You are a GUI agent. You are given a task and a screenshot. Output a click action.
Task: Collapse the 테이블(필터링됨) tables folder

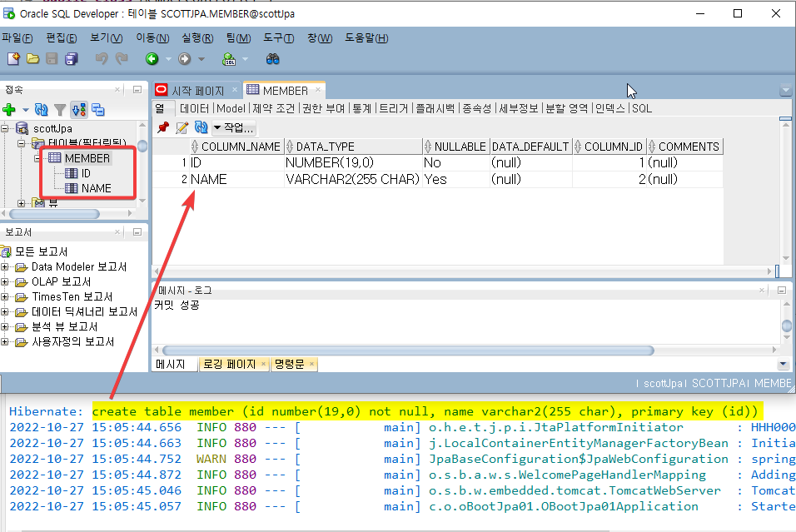(x=21, y=143)
